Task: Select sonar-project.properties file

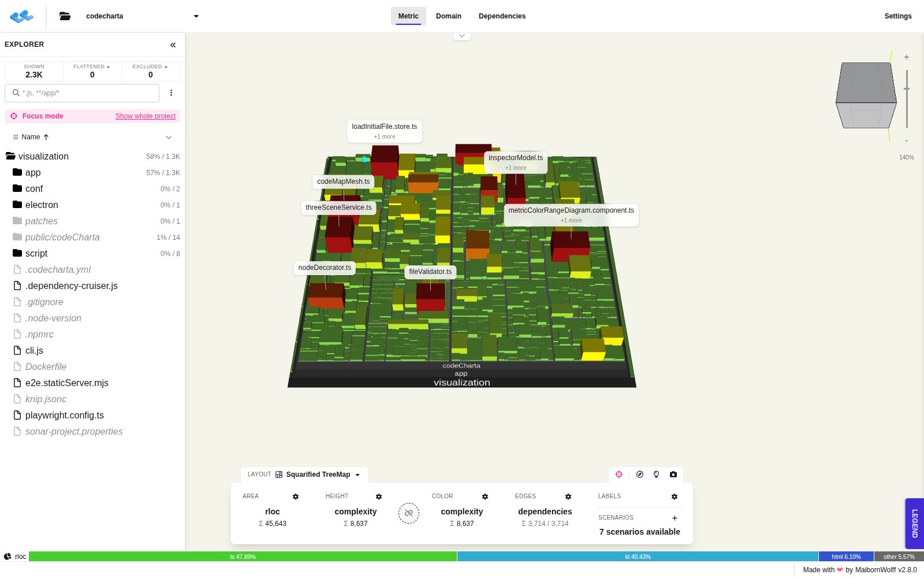Action: pyautogui.click(x=92, y=431)
